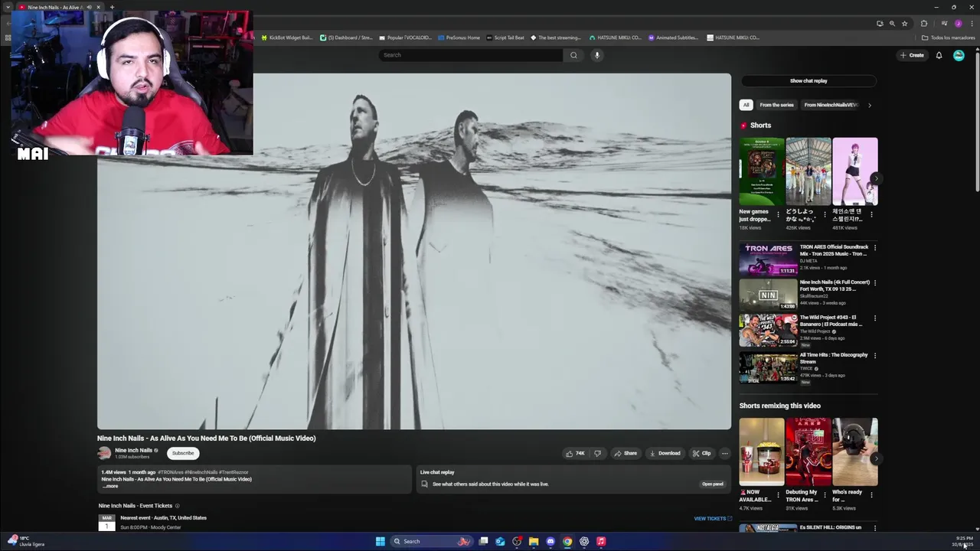The height and width of the screenshot is (551, 980).
Task: Open a new browser tab with plus
Action: (x=112, y=7)
